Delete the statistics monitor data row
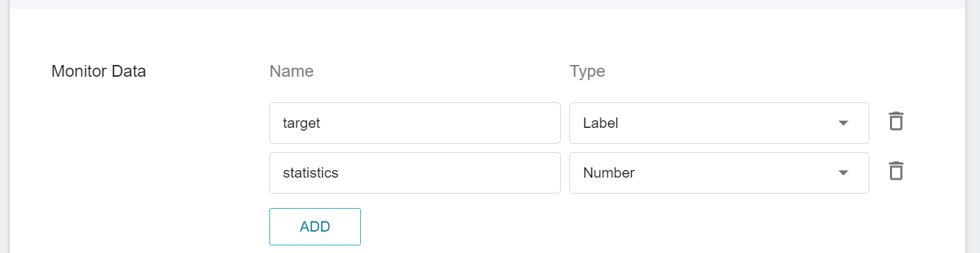Viewport: 980px width, 253px height. 896,171
